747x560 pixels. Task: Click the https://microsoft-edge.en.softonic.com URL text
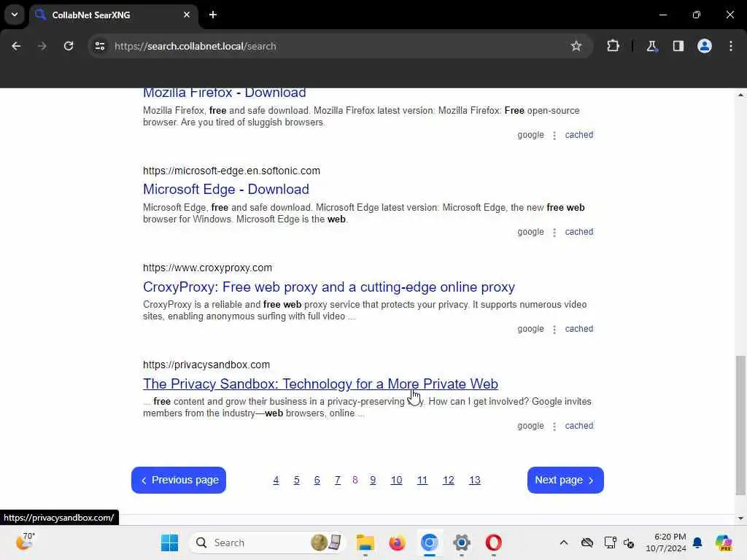[x=231, y=171]
